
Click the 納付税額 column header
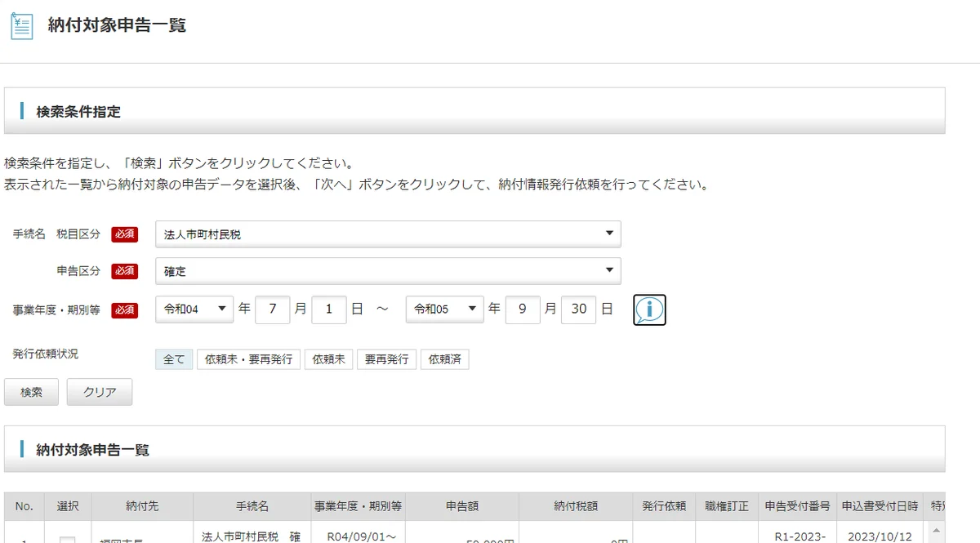point(576,506)
